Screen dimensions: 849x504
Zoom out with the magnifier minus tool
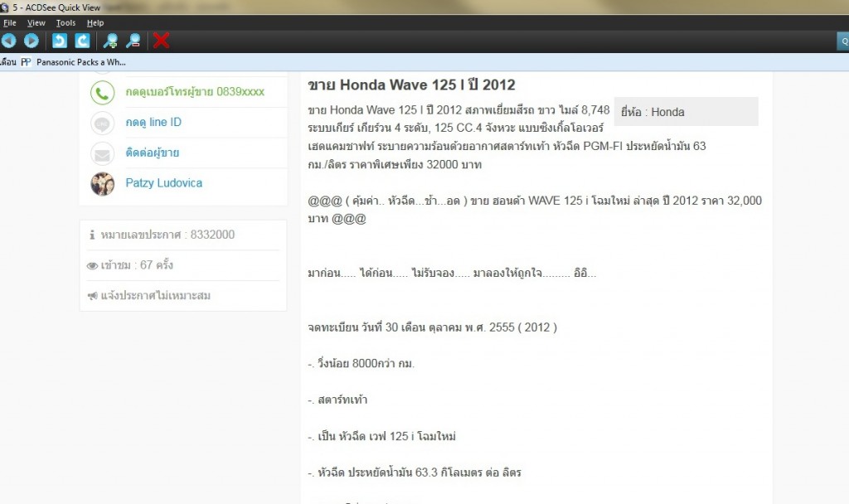click(133, 41)
